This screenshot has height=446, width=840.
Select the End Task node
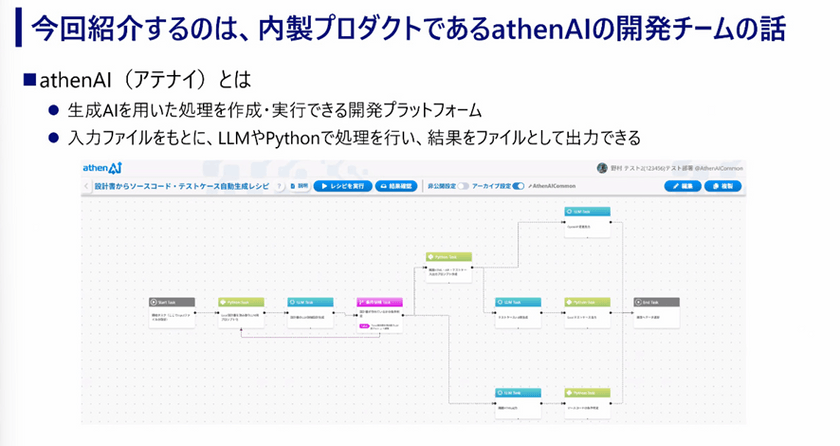657,301
